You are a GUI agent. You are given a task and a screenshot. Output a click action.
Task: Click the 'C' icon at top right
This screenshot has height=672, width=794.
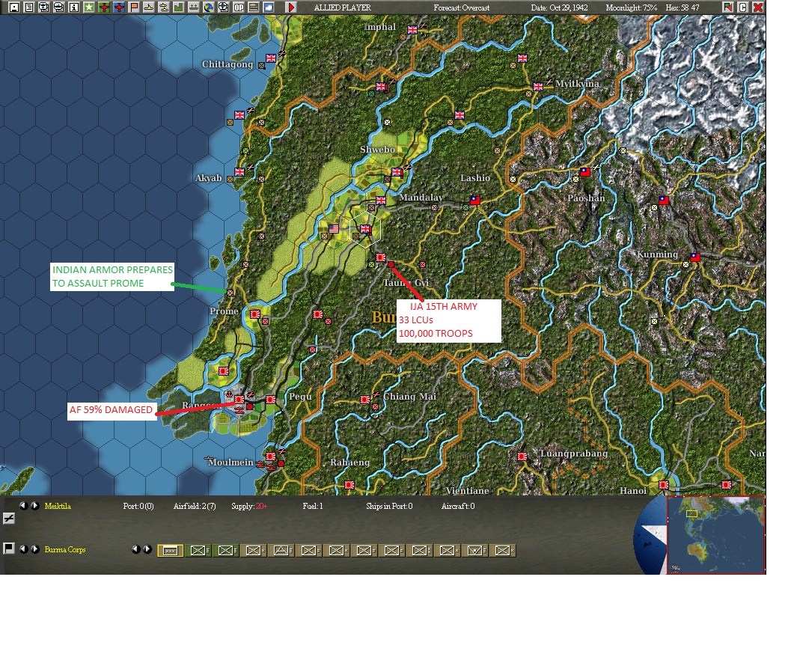coord(743,7)
